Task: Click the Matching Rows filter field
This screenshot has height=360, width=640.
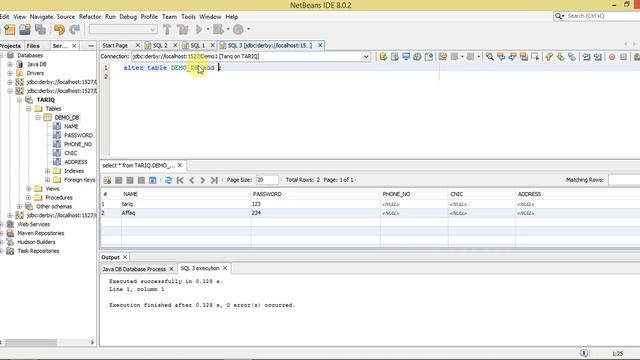Action: point(624,180)
